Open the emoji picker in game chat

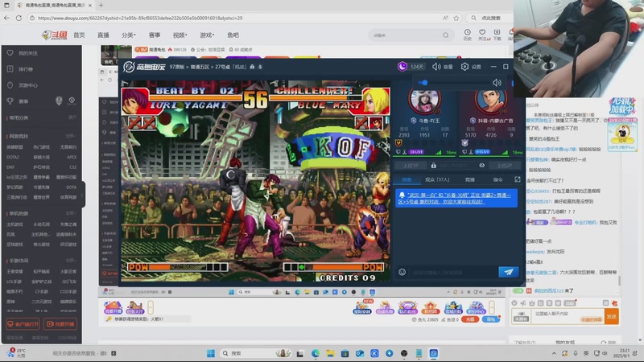pyautogui.click(x=402, y=272)
